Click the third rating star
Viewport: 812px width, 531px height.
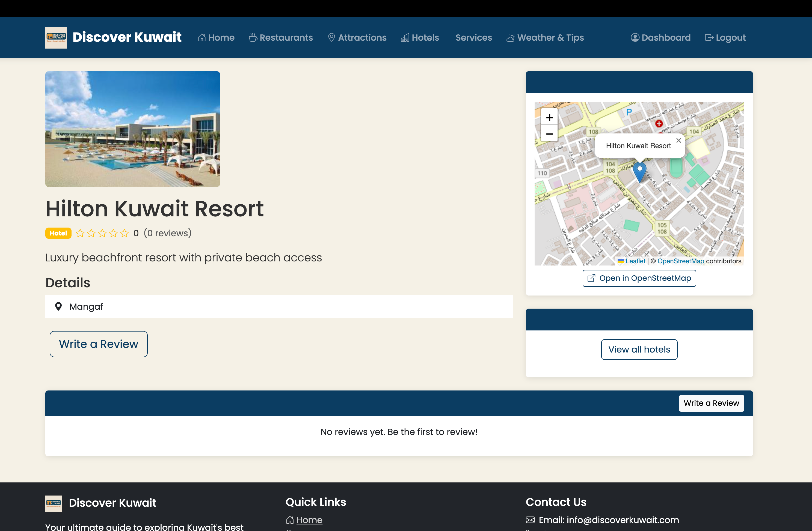(x=102, y=233)
